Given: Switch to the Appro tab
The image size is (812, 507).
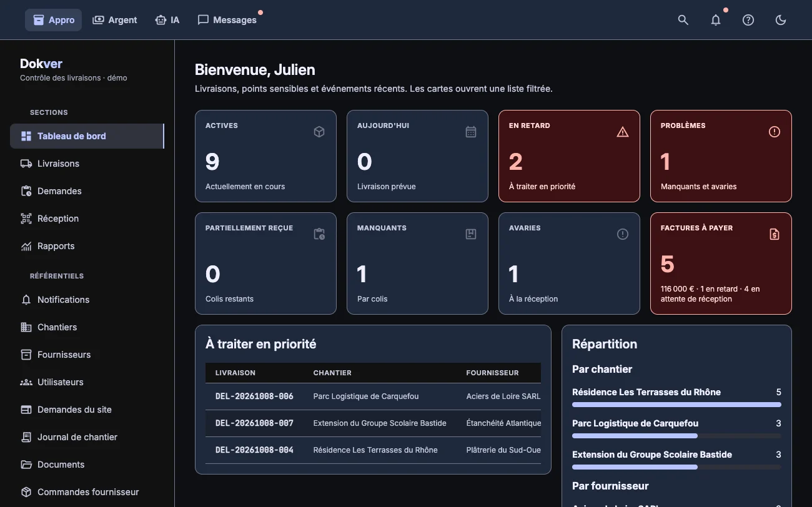Looking at the screenshot, I should tap(54, 20).
